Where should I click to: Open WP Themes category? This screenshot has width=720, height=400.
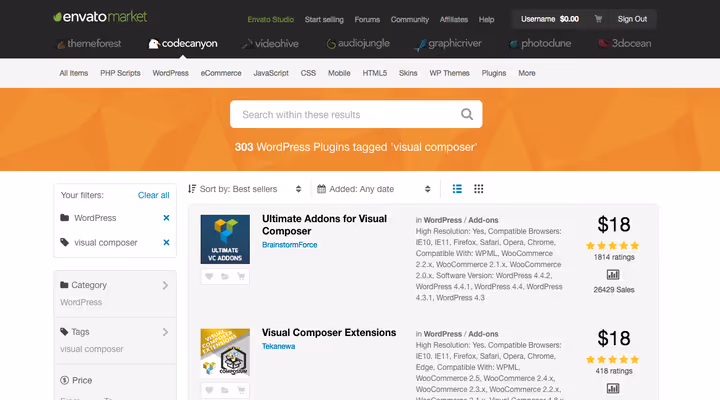pyautogui.click(x=449, y=73)
